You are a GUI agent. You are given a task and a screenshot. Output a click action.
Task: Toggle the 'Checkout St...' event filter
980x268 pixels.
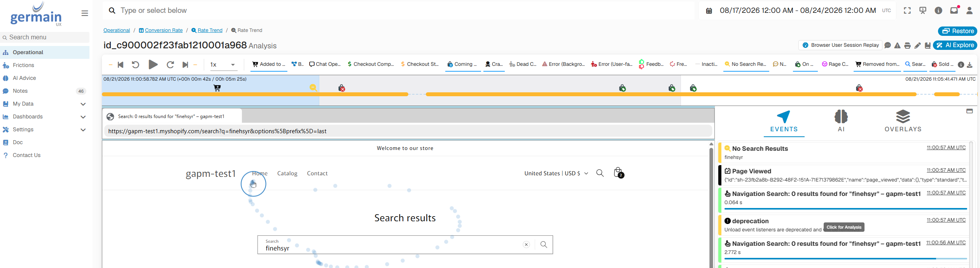(x=420, y=65)
